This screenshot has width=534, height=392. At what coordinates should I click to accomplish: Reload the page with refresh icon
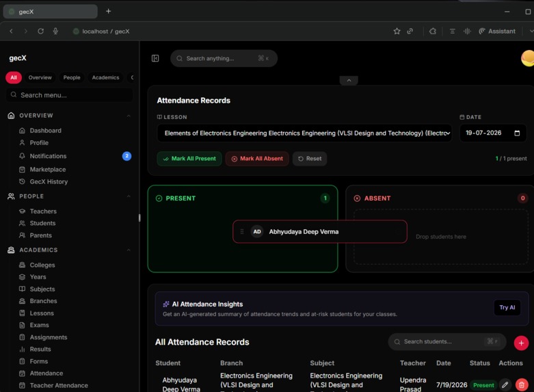(x=40, y=31)
